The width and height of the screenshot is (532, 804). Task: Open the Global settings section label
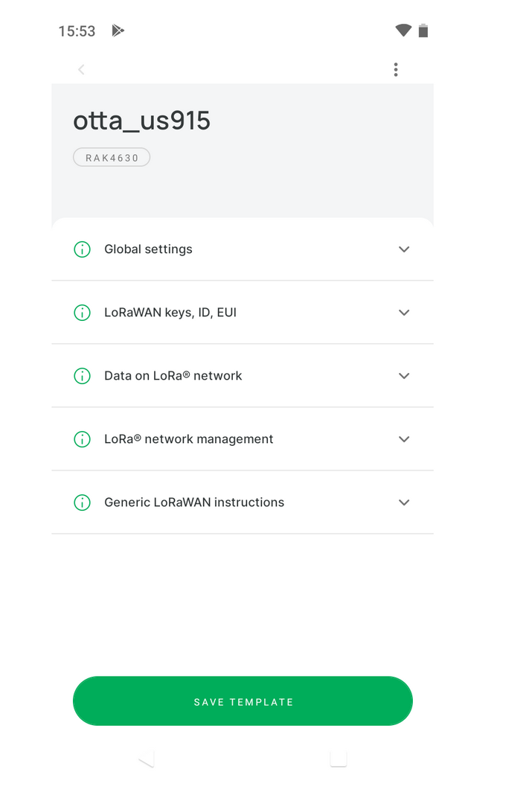(x=148, y=249)
